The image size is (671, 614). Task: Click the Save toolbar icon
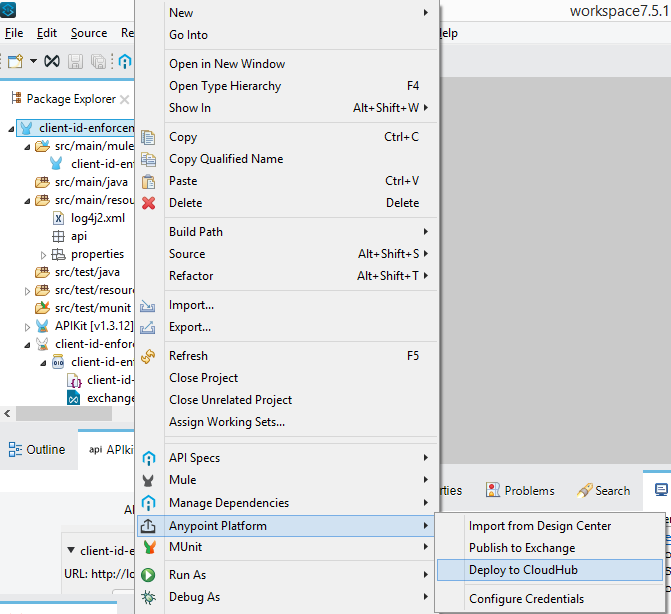click(75, 62)
